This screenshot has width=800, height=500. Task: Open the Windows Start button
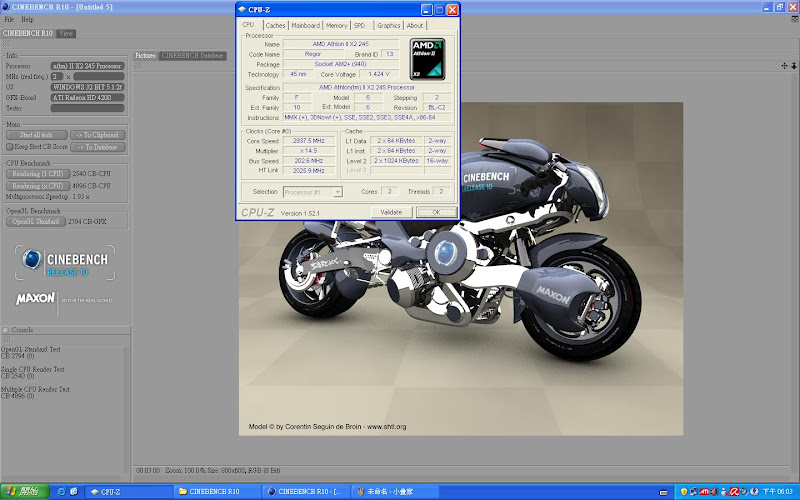[24, 492]
